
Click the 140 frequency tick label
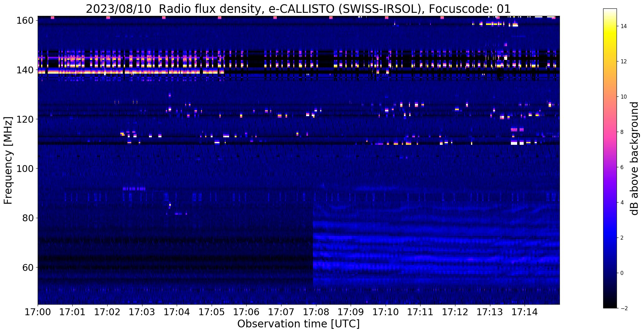[25, 70]
